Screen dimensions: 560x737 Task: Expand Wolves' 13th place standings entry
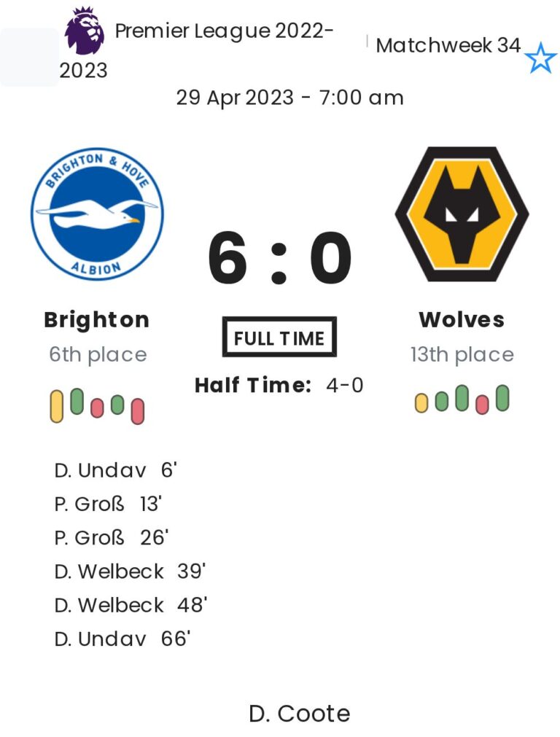(462, 355)
